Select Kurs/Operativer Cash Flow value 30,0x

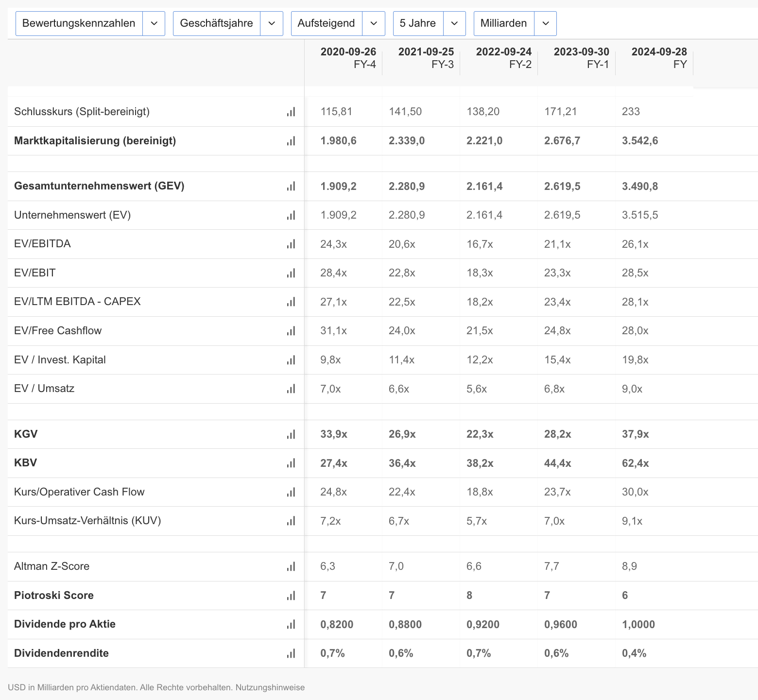point(635,492)
